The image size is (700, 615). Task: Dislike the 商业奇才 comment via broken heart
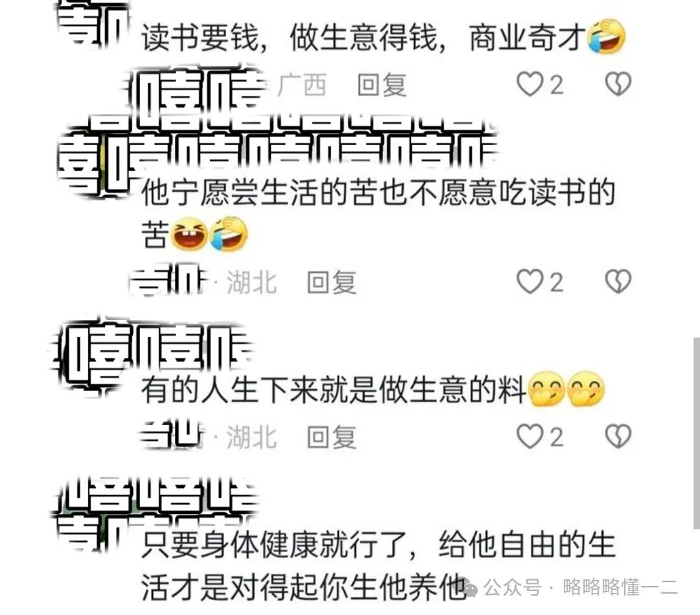618,84
